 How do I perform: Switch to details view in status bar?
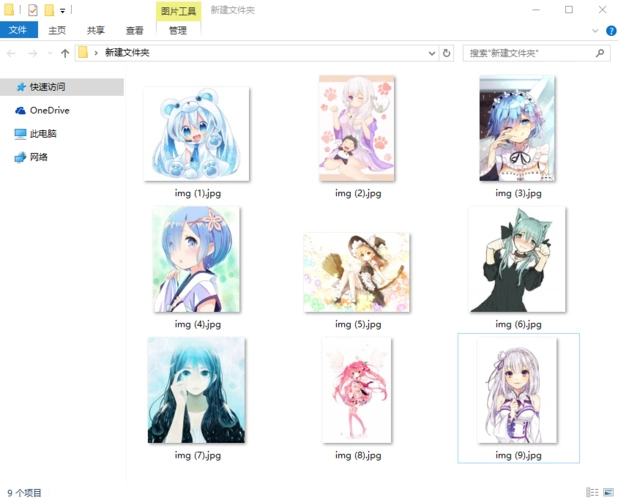pos(593,492)
